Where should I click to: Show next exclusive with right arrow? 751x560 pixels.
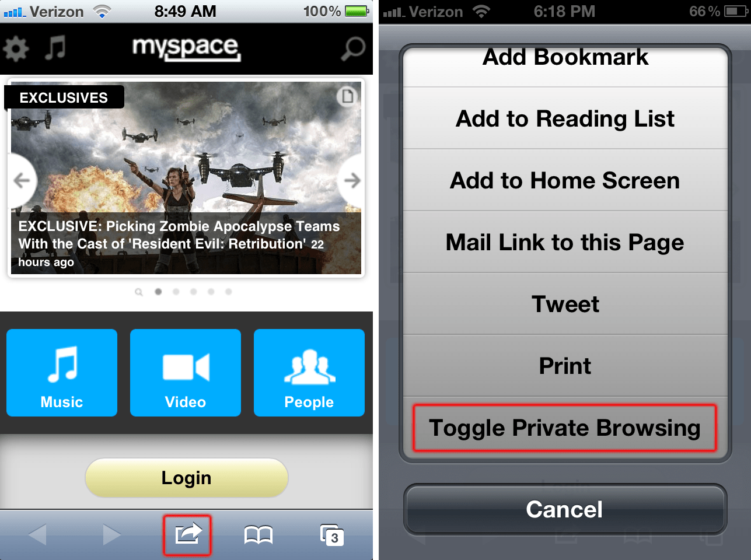352,180
